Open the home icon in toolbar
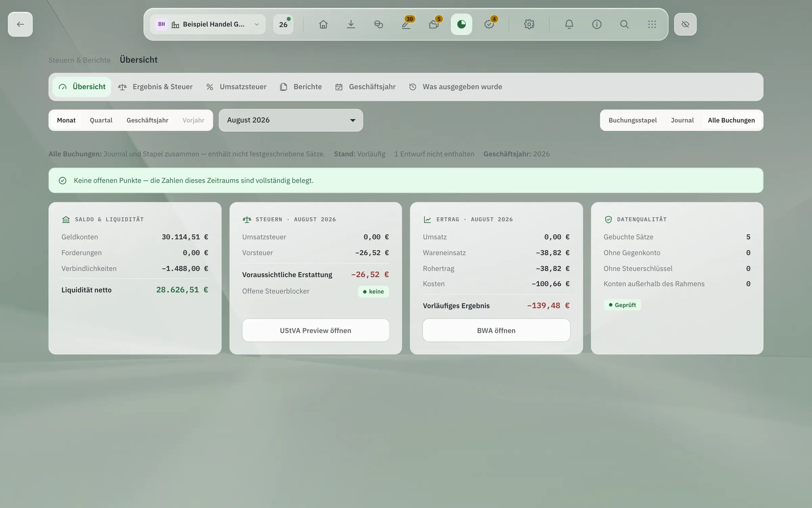This screenshot has height=508, width=812. coord(323,24)
